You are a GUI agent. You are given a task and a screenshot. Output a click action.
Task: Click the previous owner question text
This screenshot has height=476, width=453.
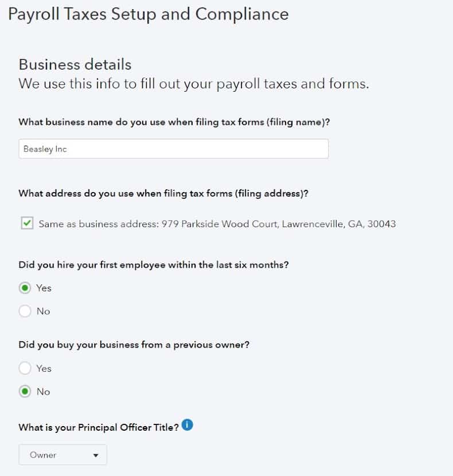pos(134,345)
